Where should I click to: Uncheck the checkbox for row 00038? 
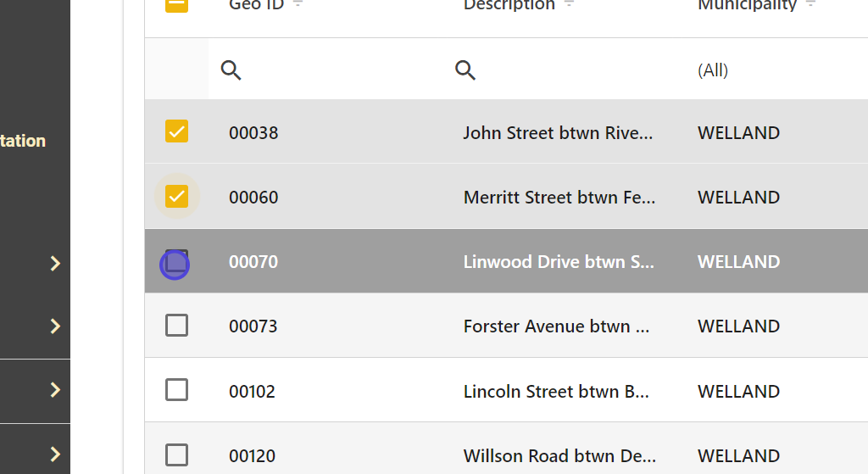(176, 131)
